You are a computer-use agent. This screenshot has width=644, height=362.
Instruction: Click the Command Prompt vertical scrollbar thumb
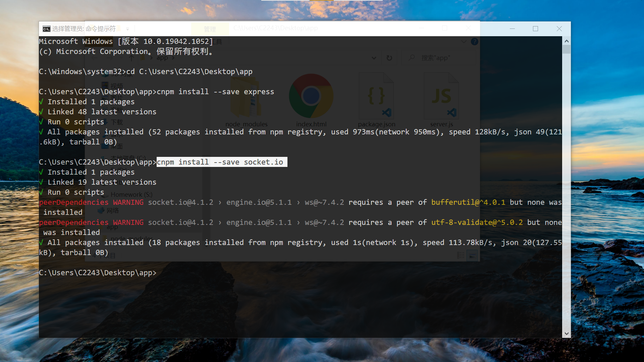567,49
